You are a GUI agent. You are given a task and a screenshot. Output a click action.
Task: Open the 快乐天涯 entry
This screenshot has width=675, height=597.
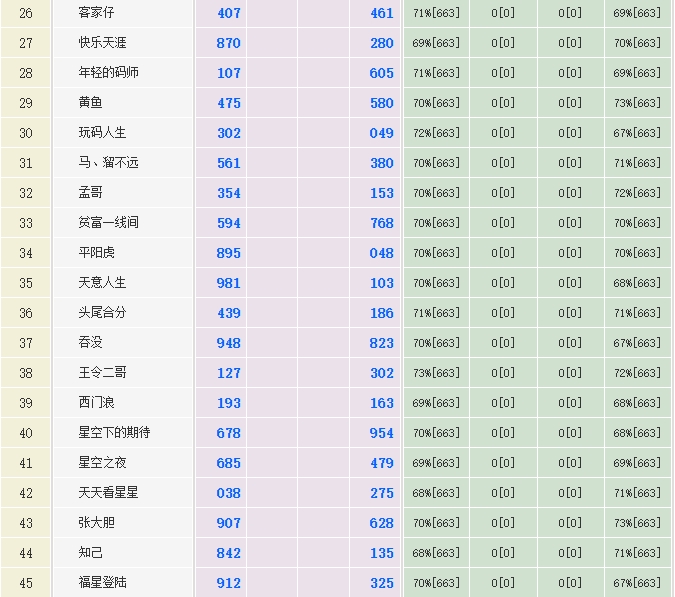pos(103,43)
